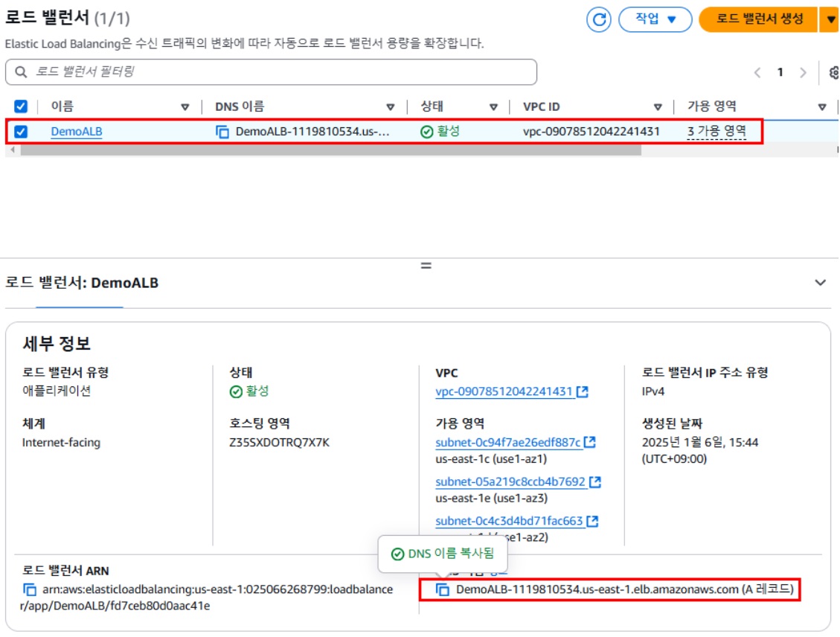
Task: Click the 활성 status in table row
Action: coord(440,131)
